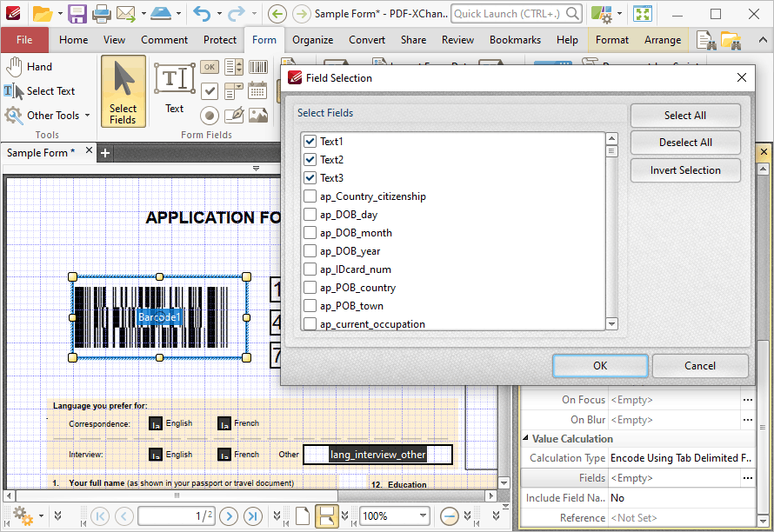The image size is (774, 532).
Task: Select the Dropdown form field tool
Action: pos(233,90)
